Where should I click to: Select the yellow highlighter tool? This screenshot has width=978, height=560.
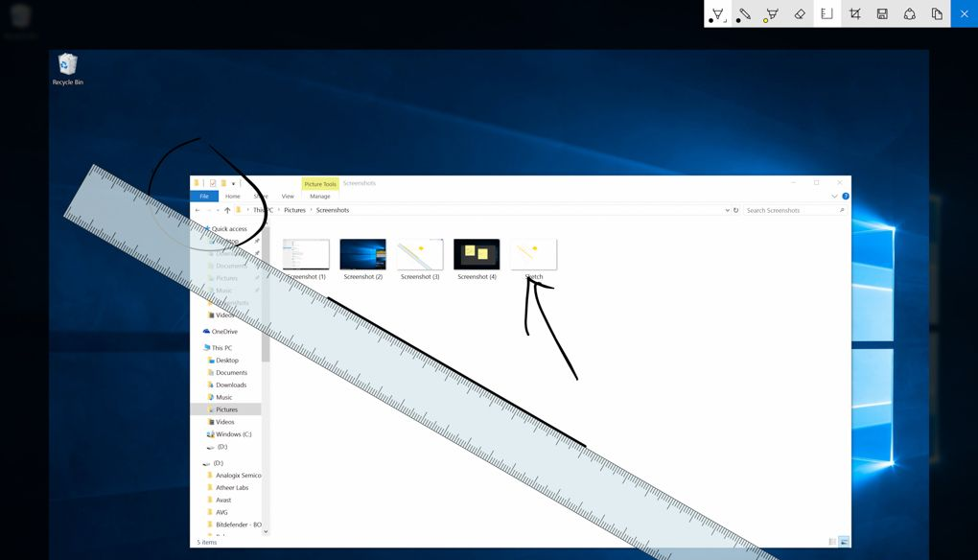pos(772,13)
